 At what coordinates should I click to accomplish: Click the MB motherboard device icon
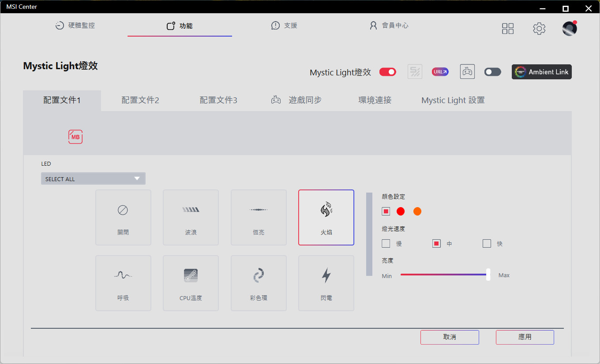click(x=75, y=137)
